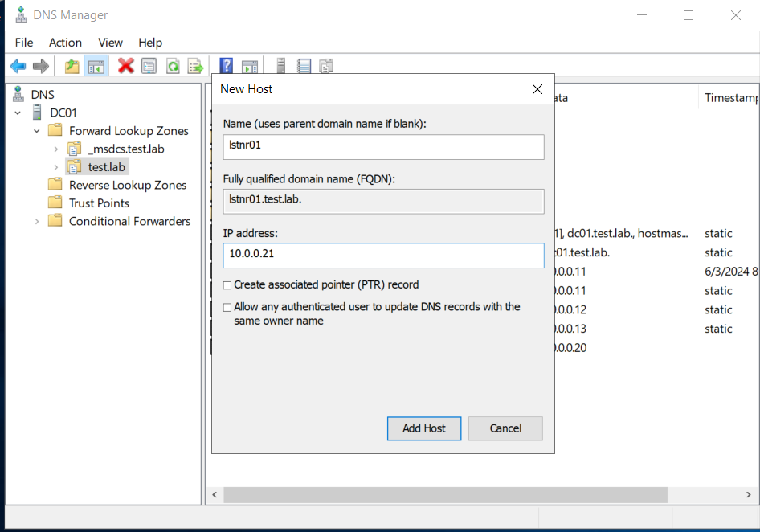Click the IP address field 10.0.0.21
The width and height of the screenshot is (760, 532).
pyautogui.click(x=383, y=255)
